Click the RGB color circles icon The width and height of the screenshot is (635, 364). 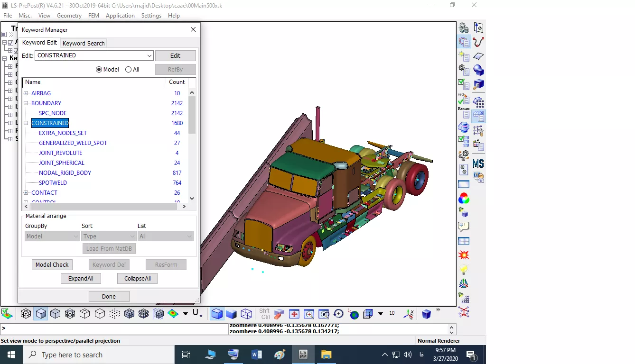(x=464, y=198)
